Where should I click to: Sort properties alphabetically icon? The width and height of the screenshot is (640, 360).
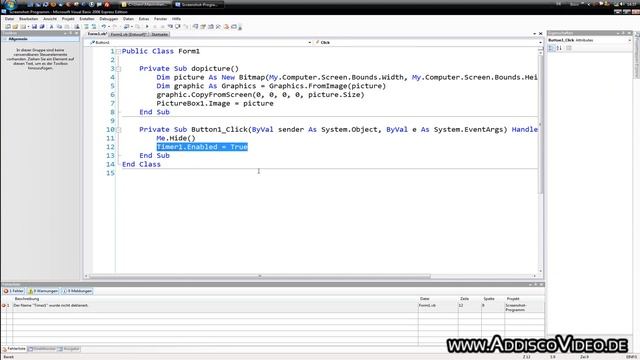pos(559,48)
